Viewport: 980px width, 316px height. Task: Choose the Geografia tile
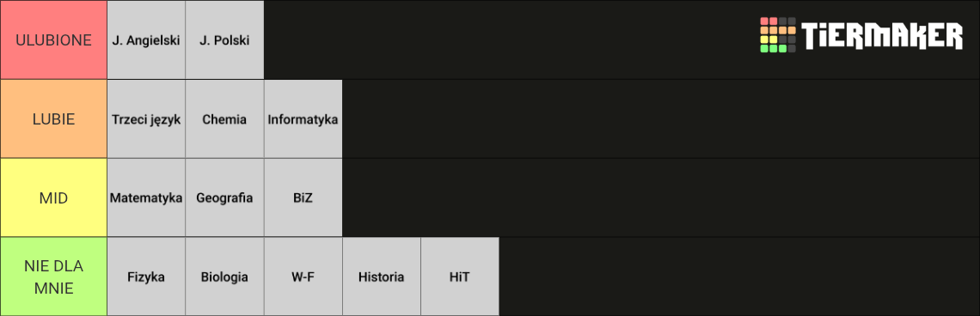[224, 198]
